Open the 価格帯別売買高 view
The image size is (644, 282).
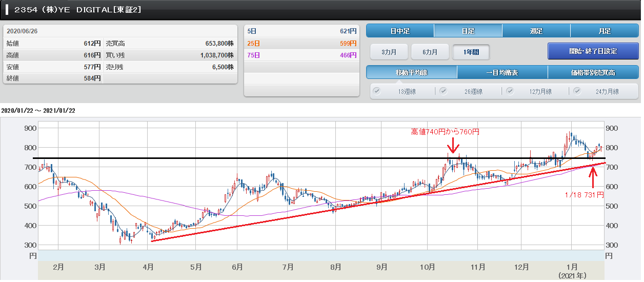coord(593,72)
